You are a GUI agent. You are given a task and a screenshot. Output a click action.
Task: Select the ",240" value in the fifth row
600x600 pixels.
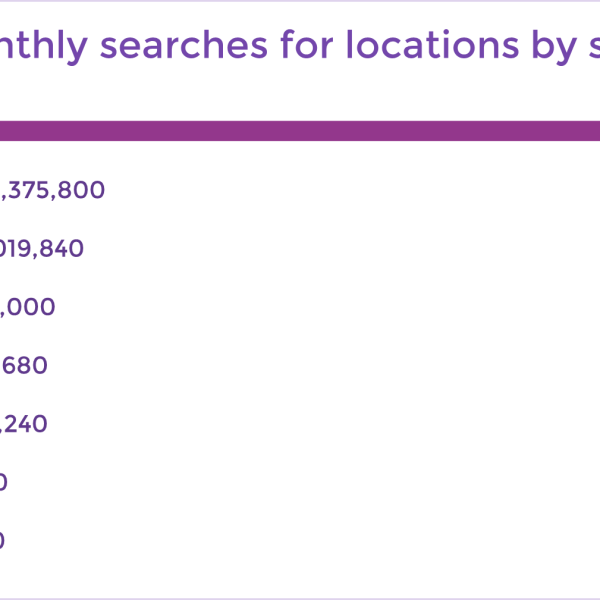[24, 424]
